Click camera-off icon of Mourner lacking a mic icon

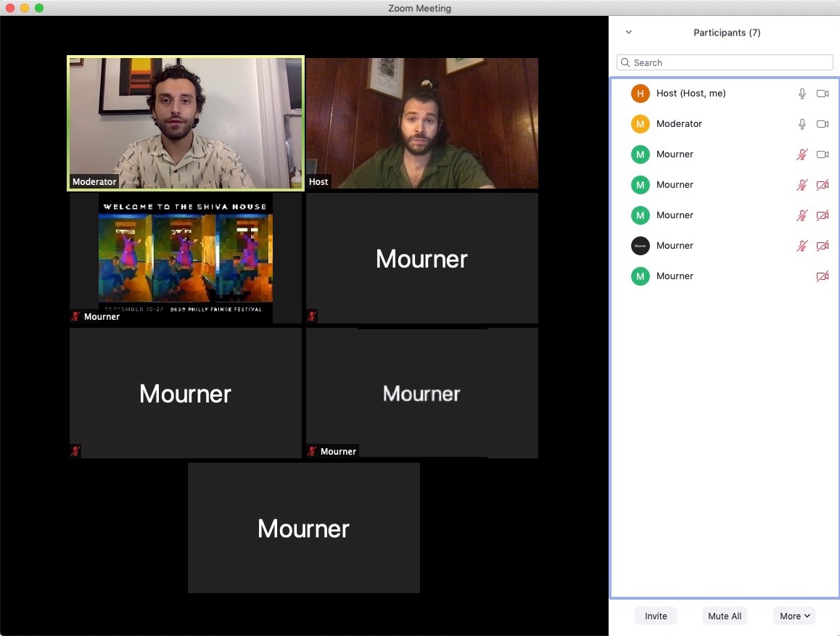click(823, 277)
